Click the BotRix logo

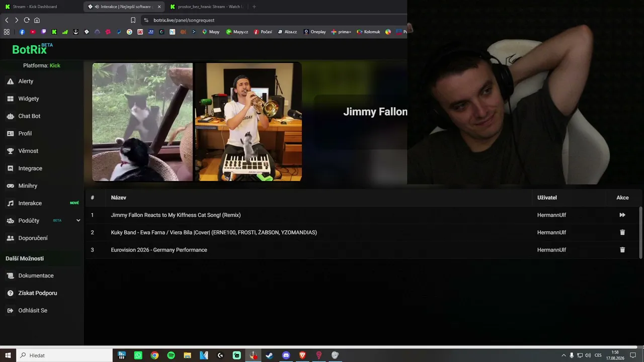pos(32,49)
